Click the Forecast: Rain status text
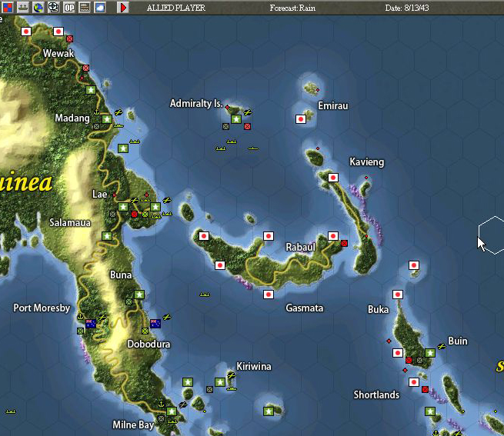 coord(292,8)
